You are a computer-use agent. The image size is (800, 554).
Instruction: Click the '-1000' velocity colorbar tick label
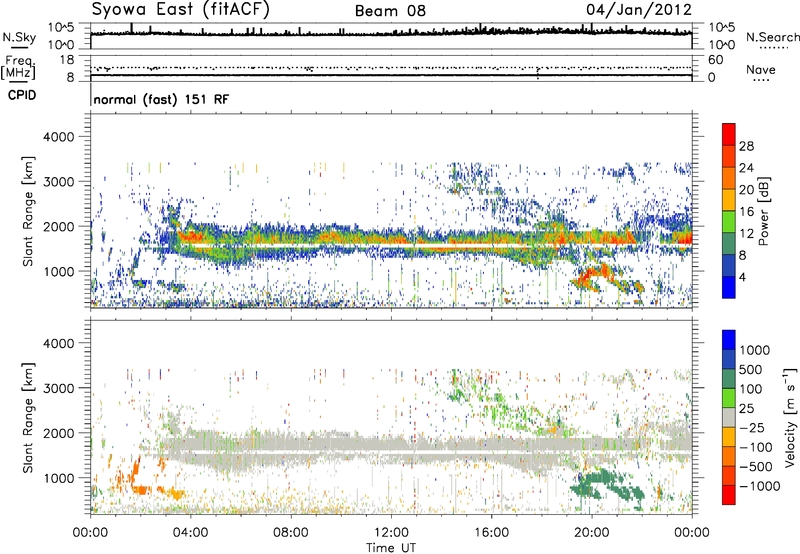pyautogui.click(x=759, y=486)
